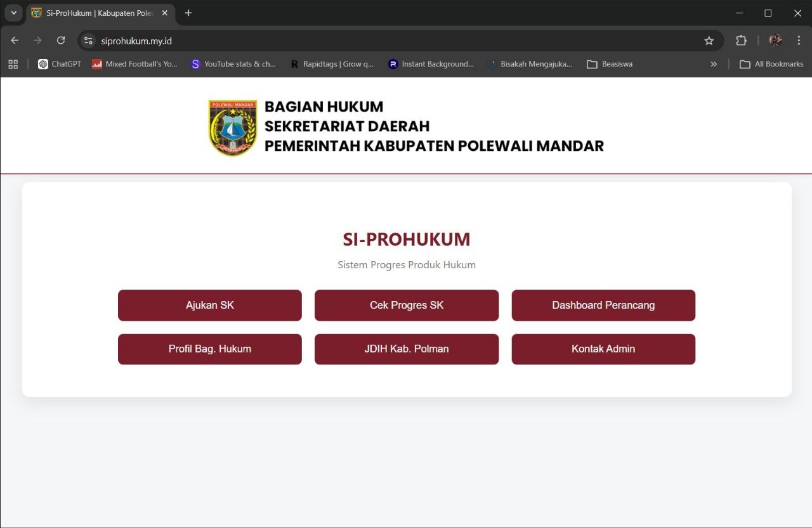Image resolution: width=812 pixels, height=528 pixels.
Task: Open the browser extensions puzzle icon
Action: click(740, 40)
